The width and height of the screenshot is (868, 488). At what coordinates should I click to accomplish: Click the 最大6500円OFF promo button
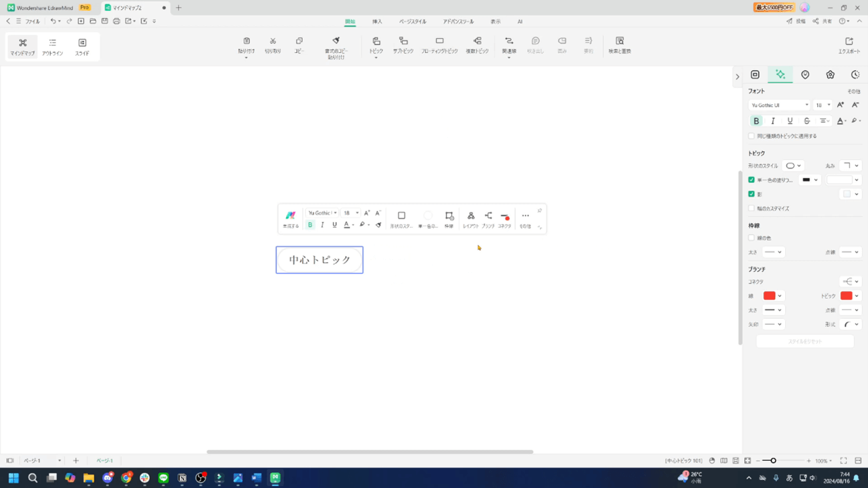pos(774,7)
